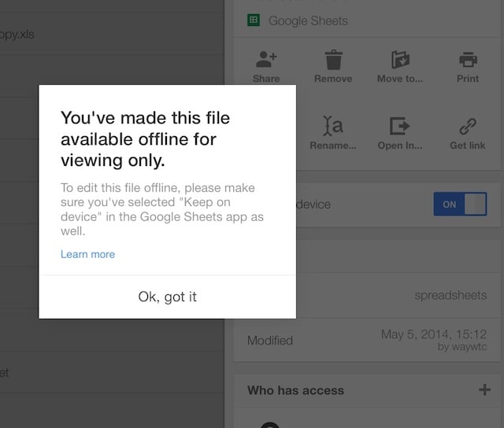Select the Print label

pos(468,79)
